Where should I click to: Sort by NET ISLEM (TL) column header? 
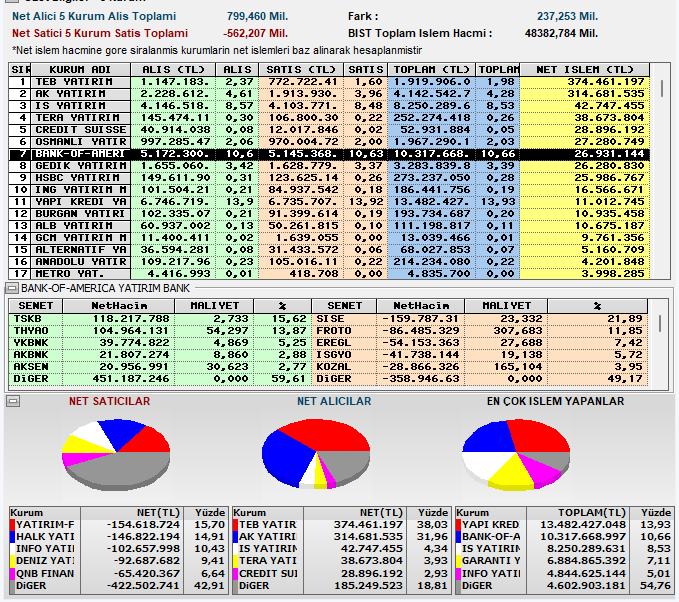pos(585,70)
